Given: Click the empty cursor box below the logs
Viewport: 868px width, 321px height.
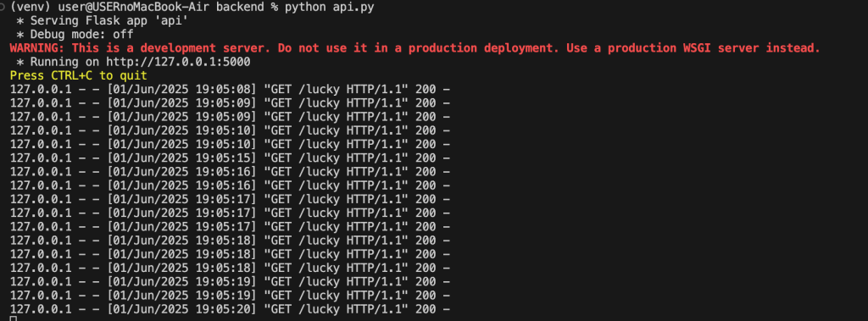Looking at the screenshot, I should pyautogui.click(x=14, y=318).
